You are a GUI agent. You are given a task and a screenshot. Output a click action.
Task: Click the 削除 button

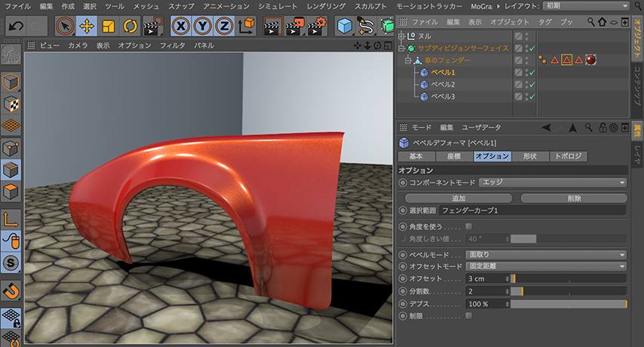click(575, 198)
